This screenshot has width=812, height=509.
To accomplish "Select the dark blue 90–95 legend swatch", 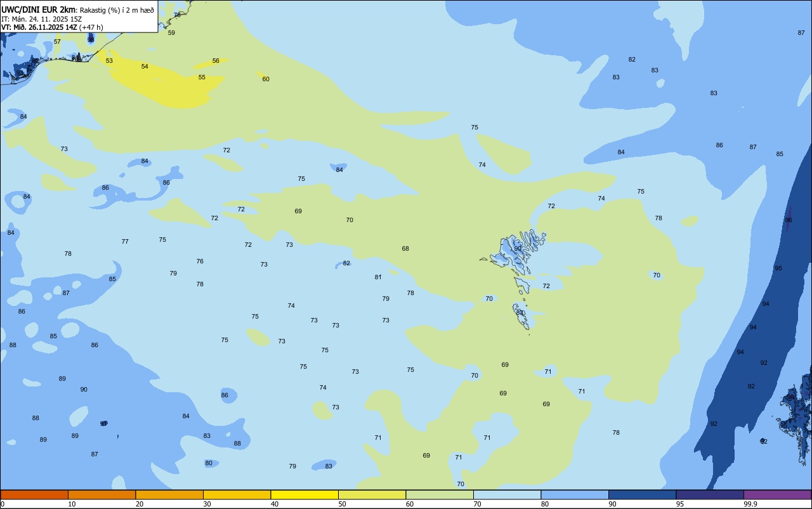I will click(642, 494).
